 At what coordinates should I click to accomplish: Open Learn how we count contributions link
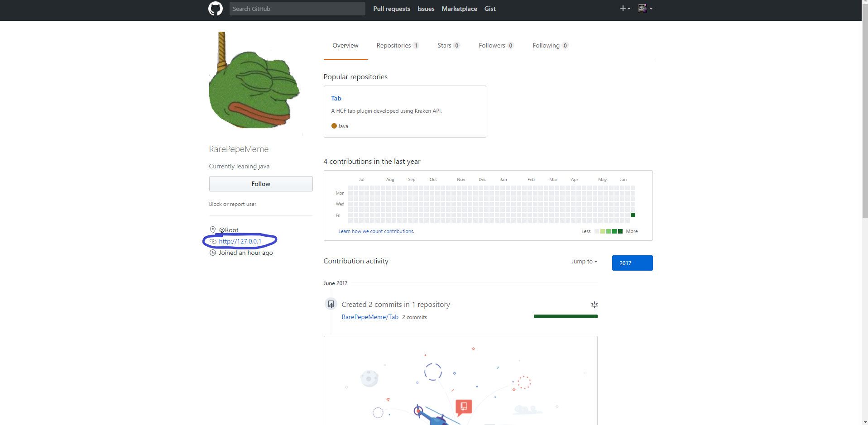click(376, 231)
